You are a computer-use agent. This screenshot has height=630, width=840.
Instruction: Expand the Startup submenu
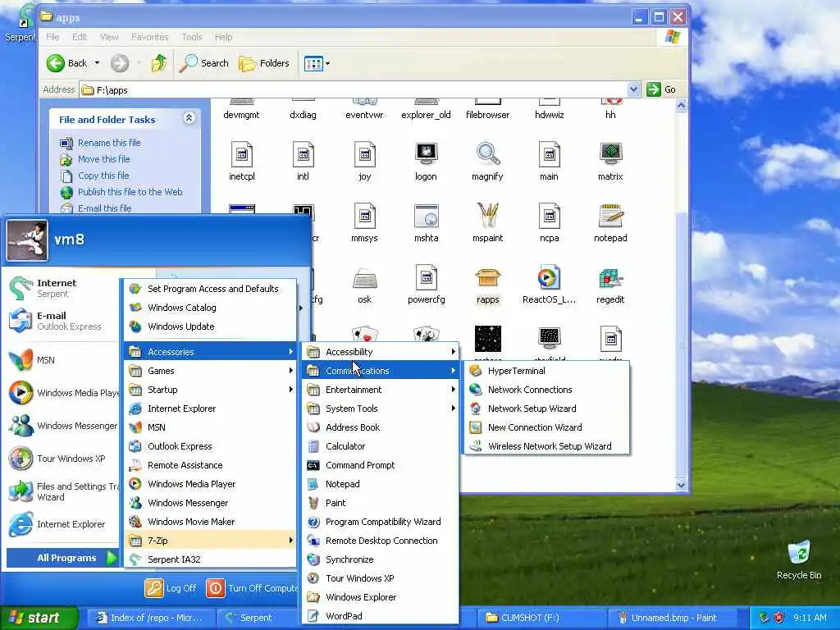(210, 390)
